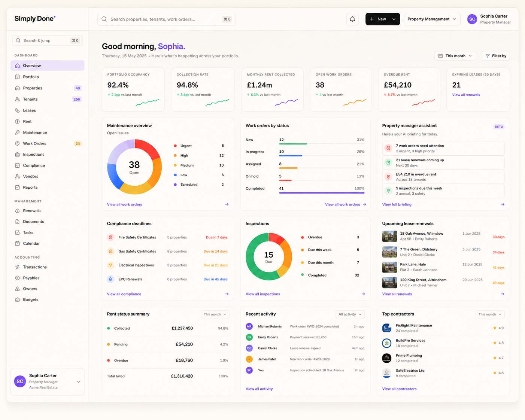The image size is (525, 420).
Task: Click arrow beside View all work orders in Maintenance overview
Action: [227, 204]
